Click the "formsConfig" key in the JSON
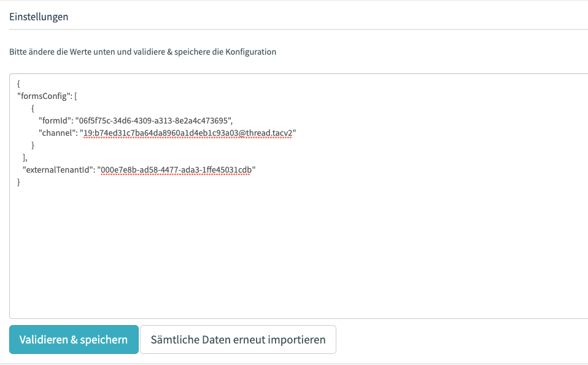This screenshot has height=365, width=588. tap(44, 96)
